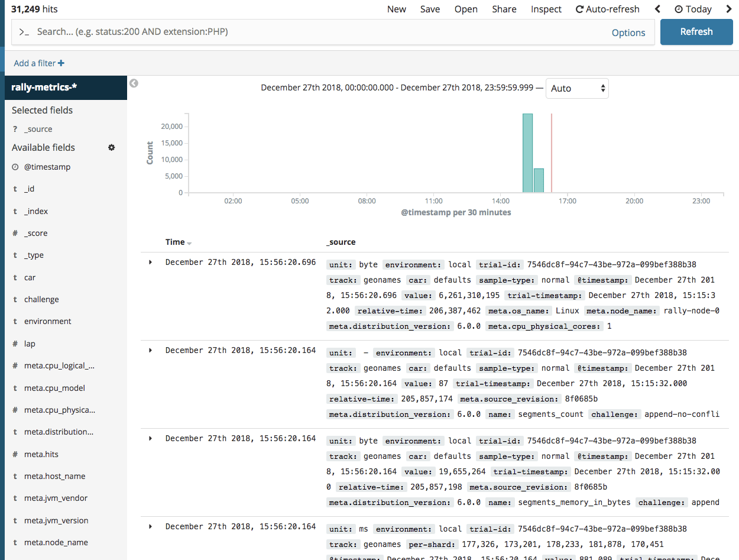Click Save in the top menu
739x560 pixels.
pyautogui.click(x=430, y=9)
